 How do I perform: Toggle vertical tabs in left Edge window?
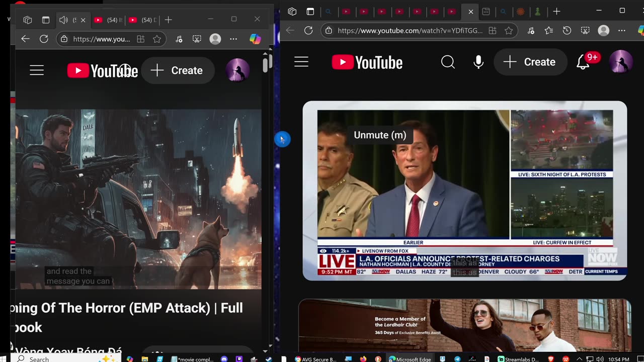click(x=46, y=20)
